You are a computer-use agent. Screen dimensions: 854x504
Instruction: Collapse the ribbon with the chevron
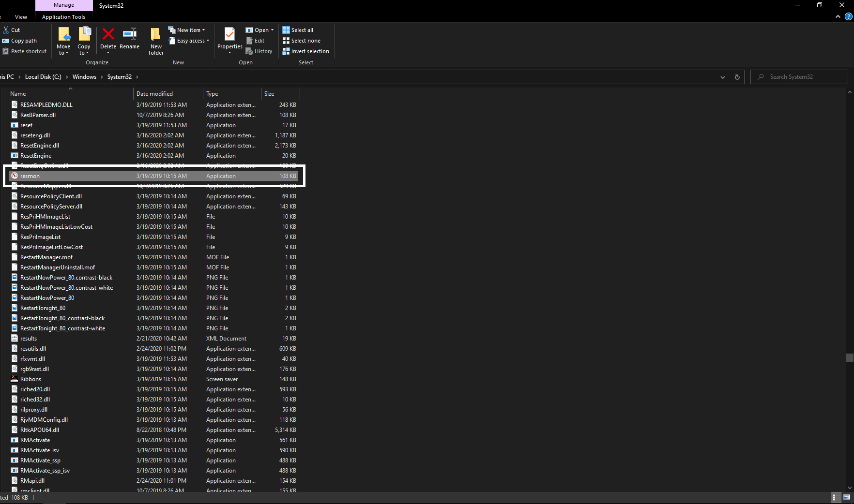[x=838, y=16]
